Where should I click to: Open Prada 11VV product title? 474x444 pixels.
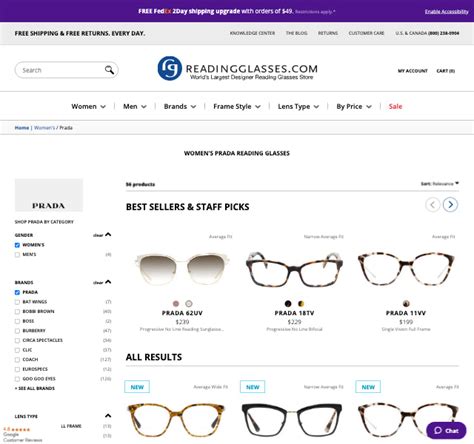(406, 313)
